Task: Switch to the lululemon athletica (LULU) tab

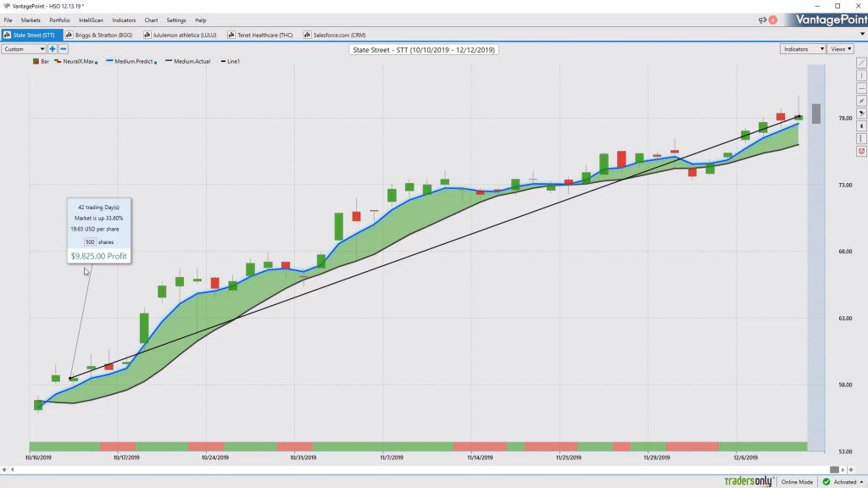Action: (x=180, y=35)
